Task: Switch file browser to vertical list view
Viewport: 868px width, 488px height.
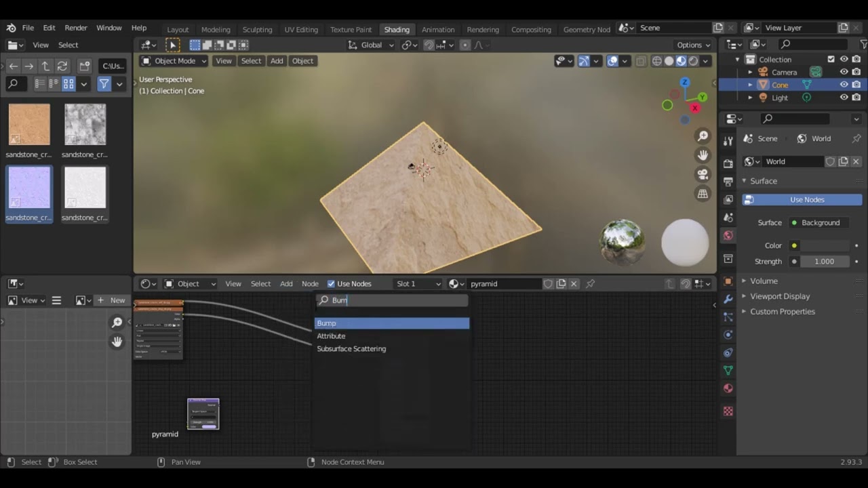Action: [x=40, y=84]
